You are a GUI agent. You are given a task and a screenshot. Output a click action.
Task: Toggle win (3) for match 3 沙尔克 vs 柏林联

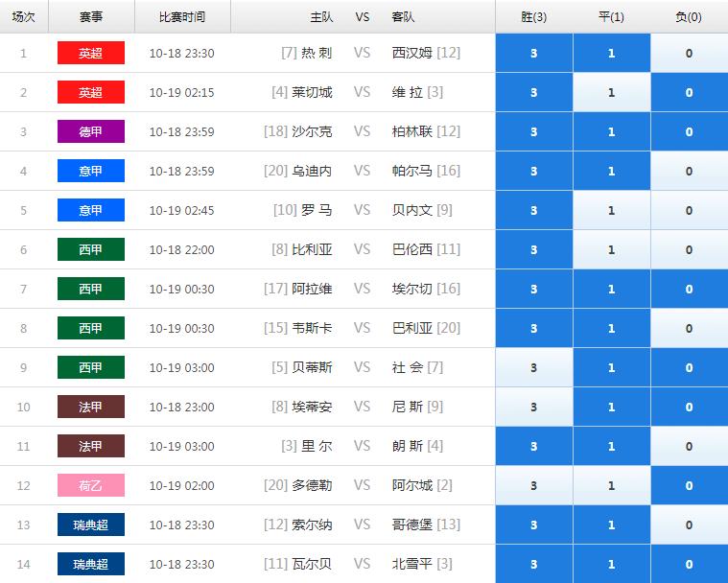pos(534,131)
